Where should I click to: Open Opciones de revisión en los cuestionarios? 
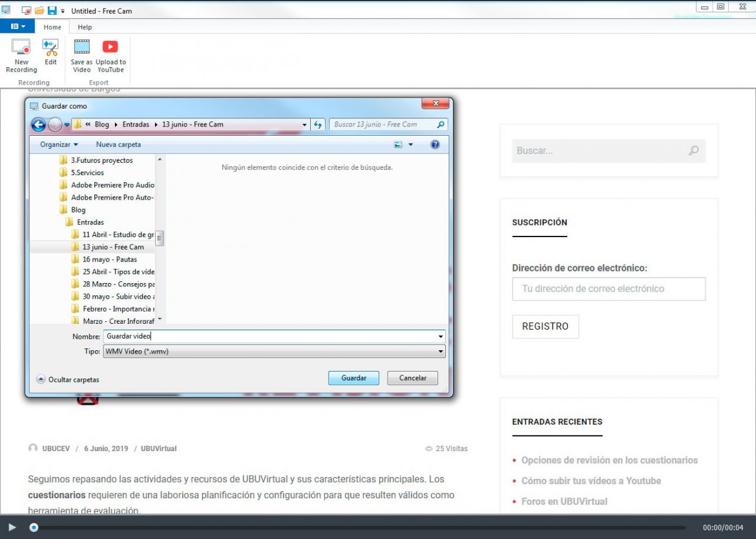pos(609,460)
